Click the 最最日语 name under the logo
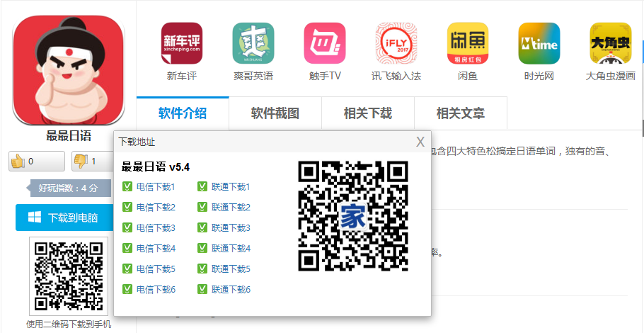Screen dimensions: 644x333 [69, 136]
